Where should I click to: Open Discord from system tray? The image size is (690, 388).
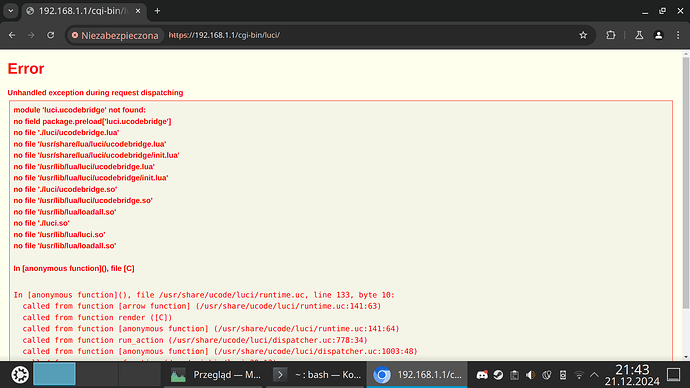(482, 375)
